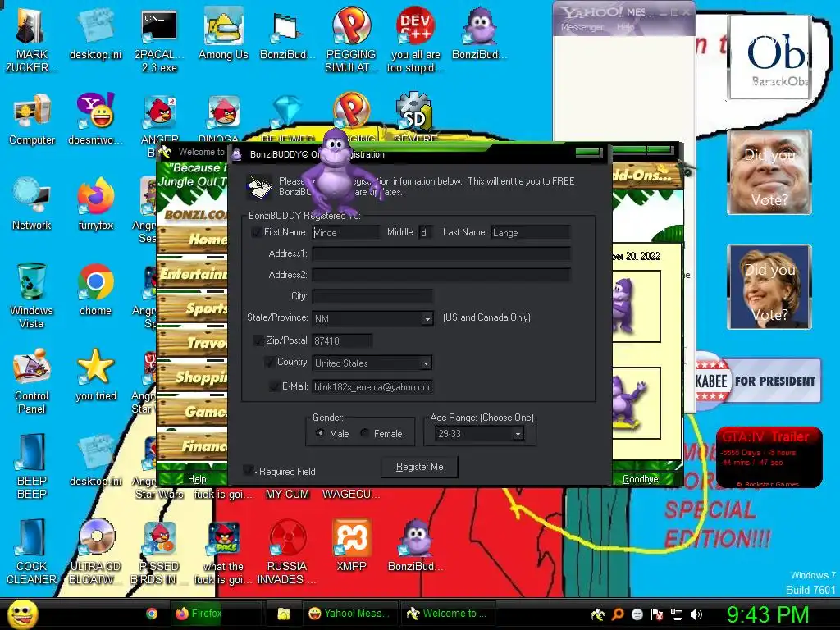Click Home in Bonzi sidebar menu

click(192, 240)
